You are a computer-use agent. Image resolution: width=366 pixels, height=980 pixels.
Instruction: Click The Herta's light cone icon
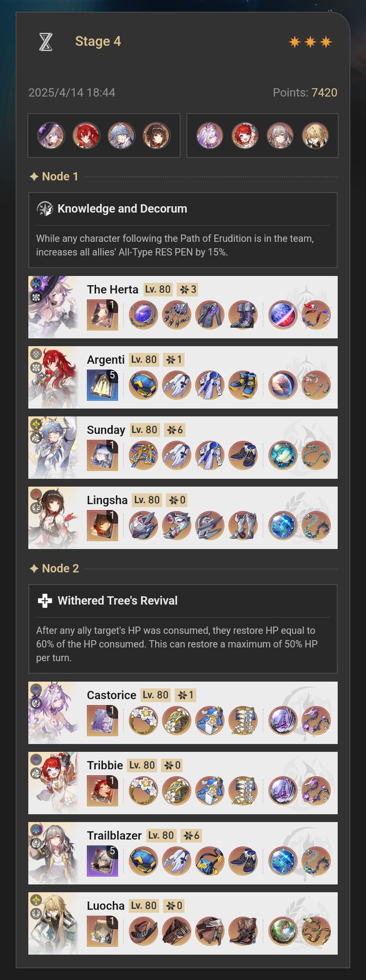(102, 315)
